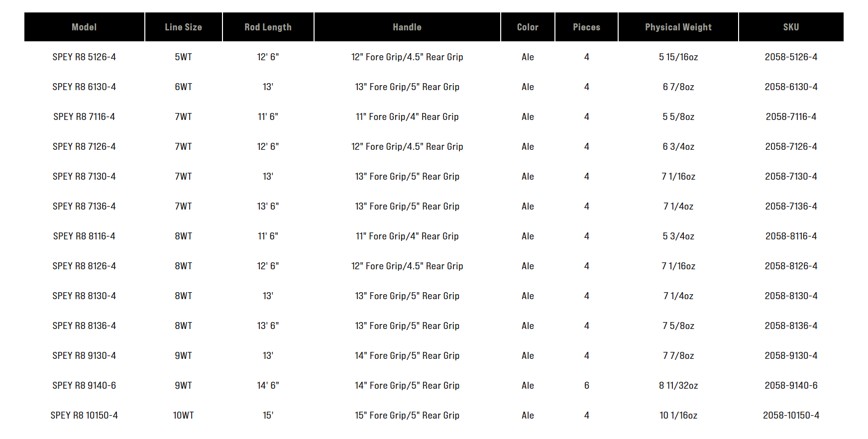Select the SPEY R8 5126-4 model cell

[x=84, y=57]
